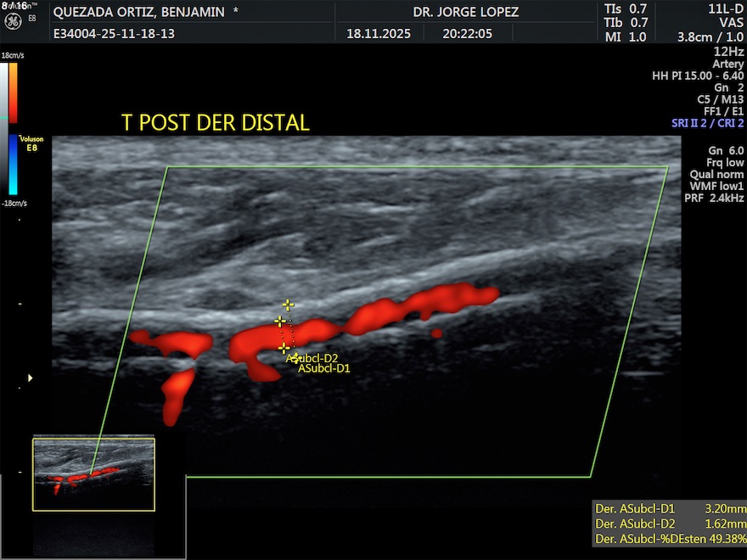Image resolution: width=747 pixels, height=560 pixels.
Task: Click the ASubcl-D1 label on the image
Action: tap(323, 368)
